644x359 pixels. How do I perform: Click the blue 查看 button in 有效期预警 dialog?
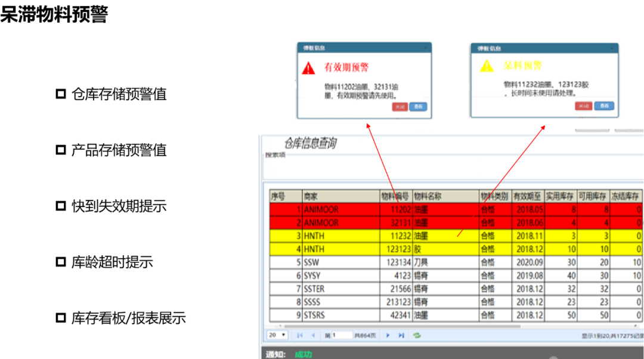coord(418,107)
